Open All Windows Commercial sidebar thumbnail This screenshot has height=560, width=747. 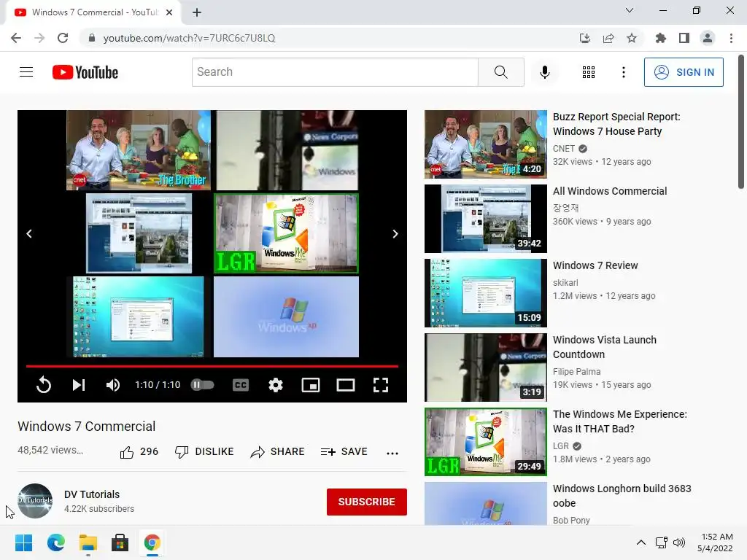(x=485, y=219)
